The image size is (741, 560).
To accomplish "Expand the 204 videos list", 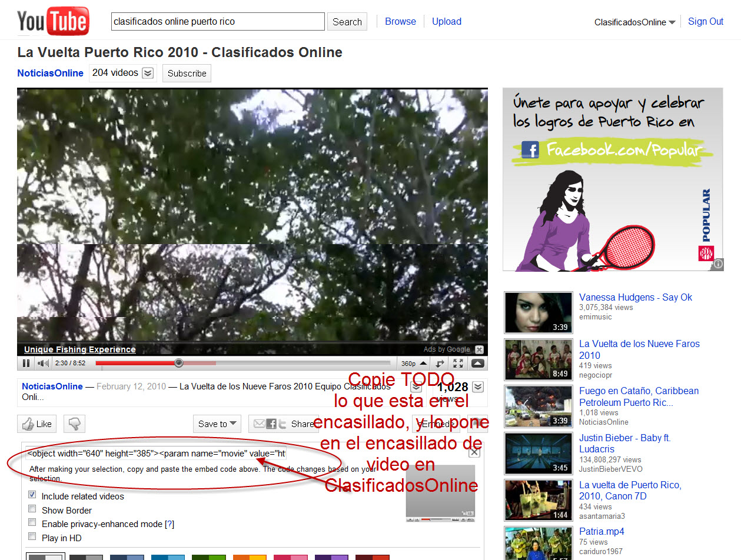I will click(x=148, y=73).
